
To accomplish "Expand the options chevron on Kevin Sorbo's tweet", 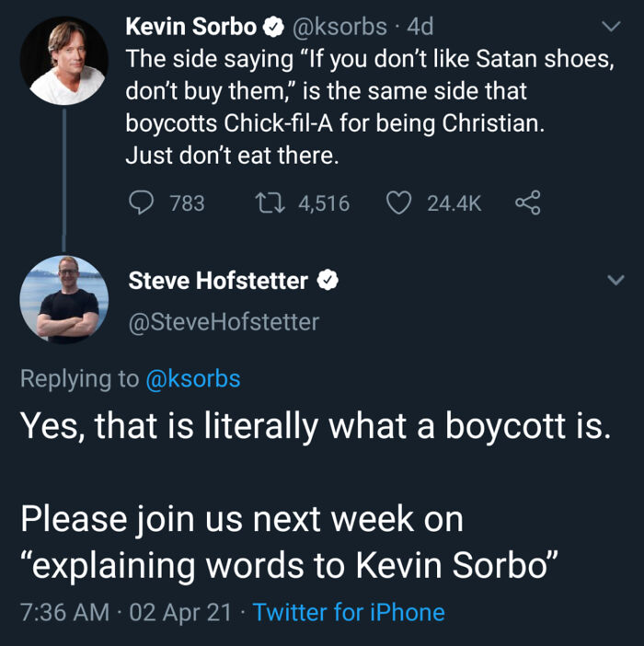I will click(x=611, y=27).
